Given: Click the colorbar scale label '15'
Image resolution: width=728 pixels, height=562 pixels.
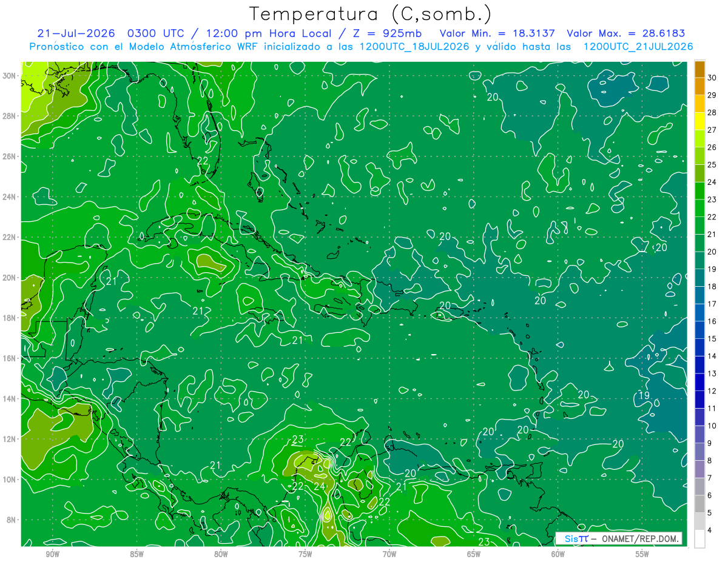Looking at the screenshot, I should 712,339.
